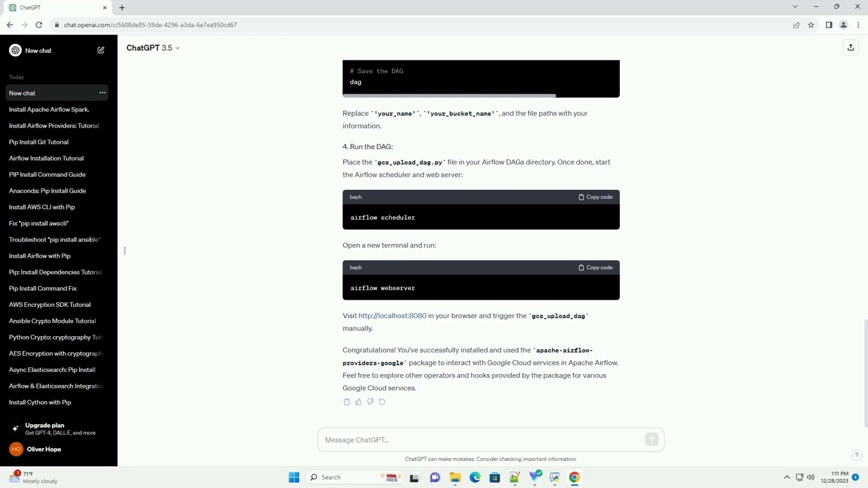Open Teams chat icon in taskbar

point(435,477)
